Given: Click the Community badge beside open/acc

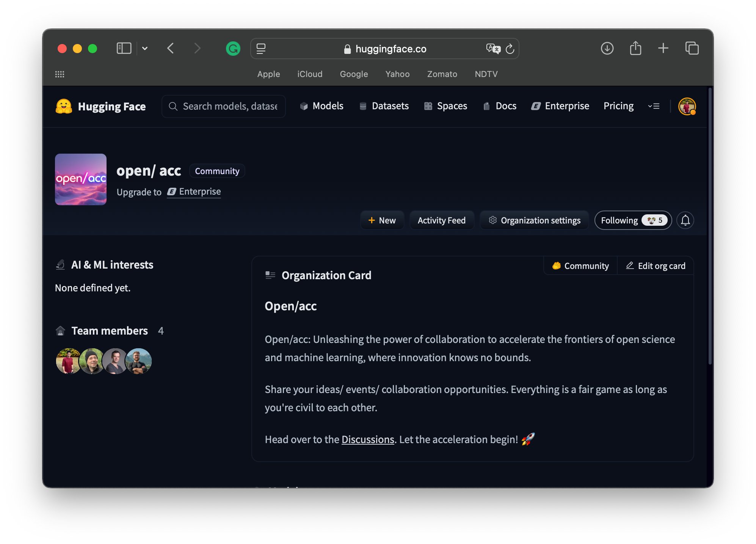Looking at the screenshot, I should pos(217,171).
